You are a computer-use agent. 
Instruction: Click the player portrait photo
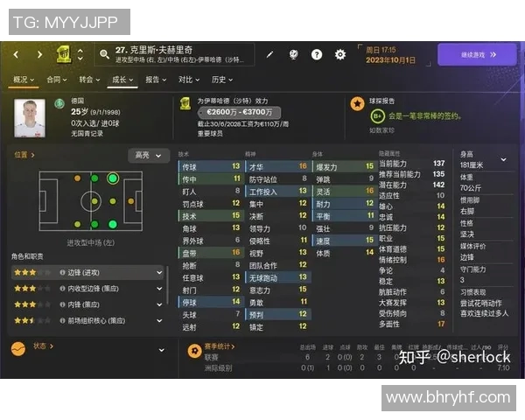click(30, 118)
